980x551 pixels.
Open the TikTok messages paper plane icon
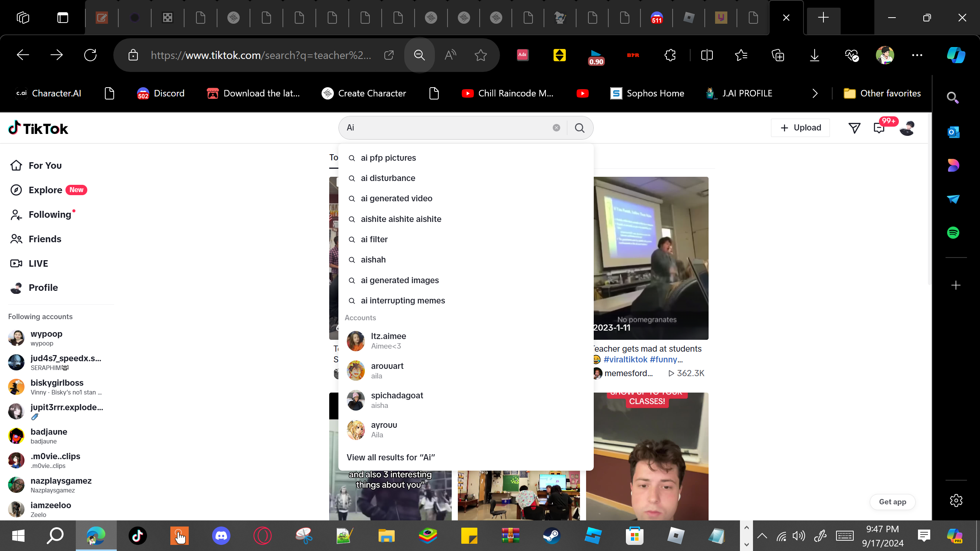(854, 128)
